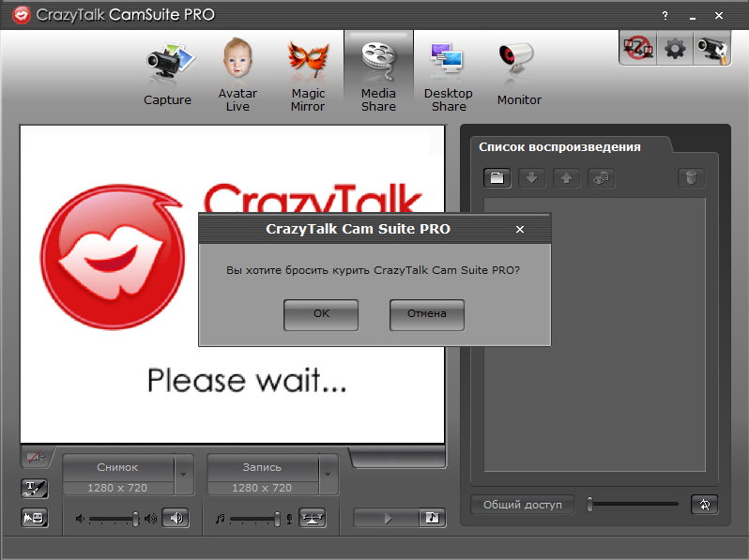Move playlist item up arrow
Viewport: 749px width, 560px height.
click(x=566, y=178)
